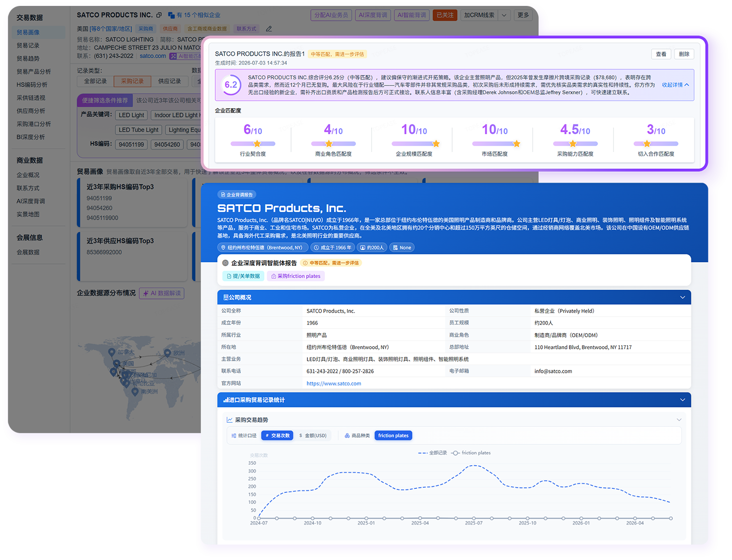The image size is (732, 560).
Task: Click the building icon in the None tag
Action: click(x=395, y=247)
